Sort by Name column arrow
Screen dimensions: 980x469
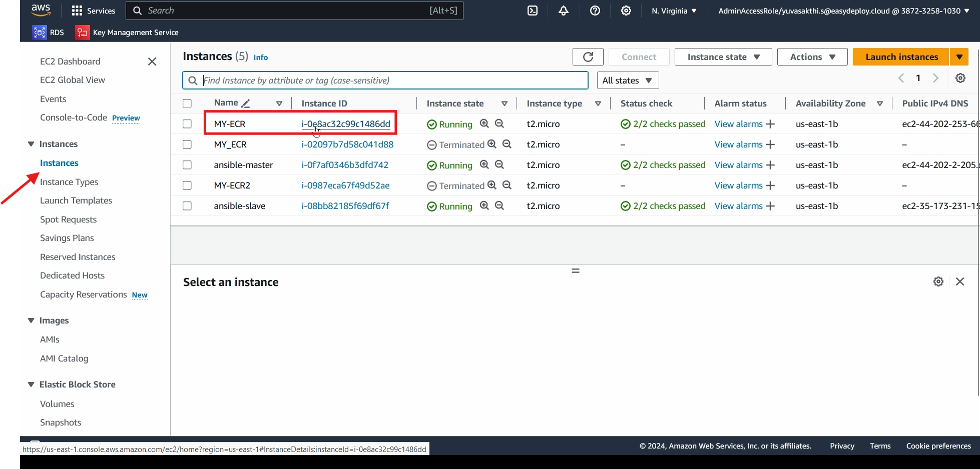pos(279,103)
